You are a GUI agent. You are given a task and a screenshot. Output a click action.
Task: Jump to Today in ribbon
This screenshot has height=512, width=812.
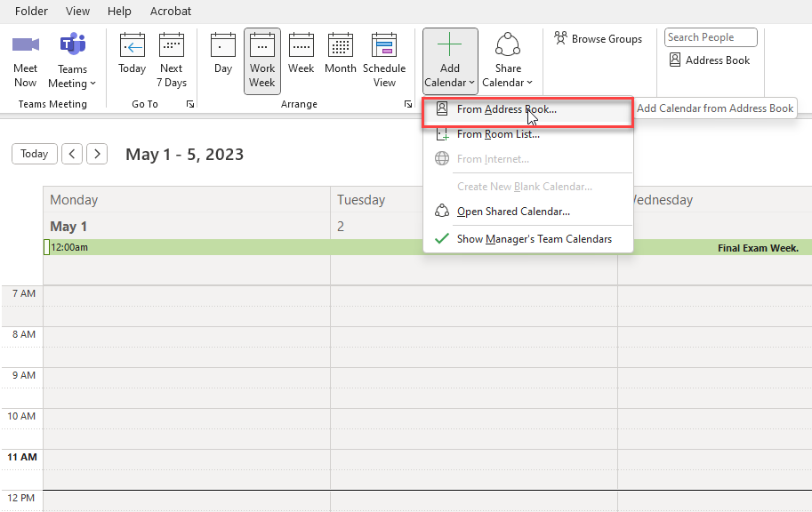pyautogui.click(x=132, y=60)
